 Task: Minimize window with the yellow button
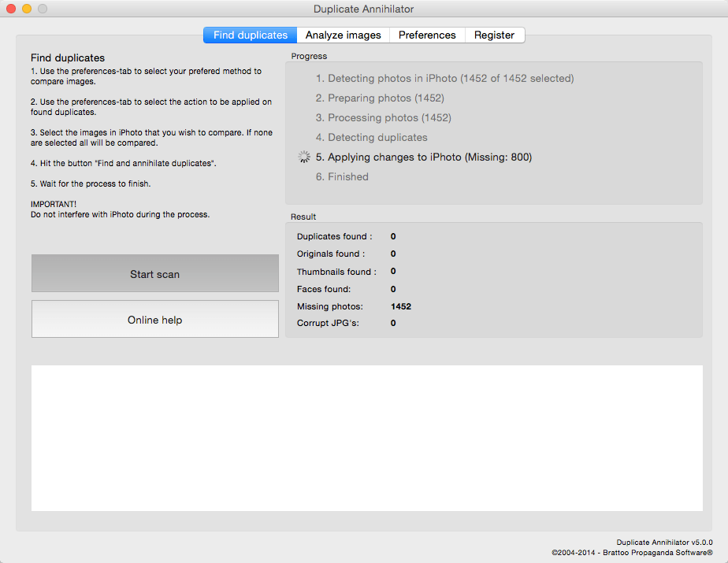27,9
